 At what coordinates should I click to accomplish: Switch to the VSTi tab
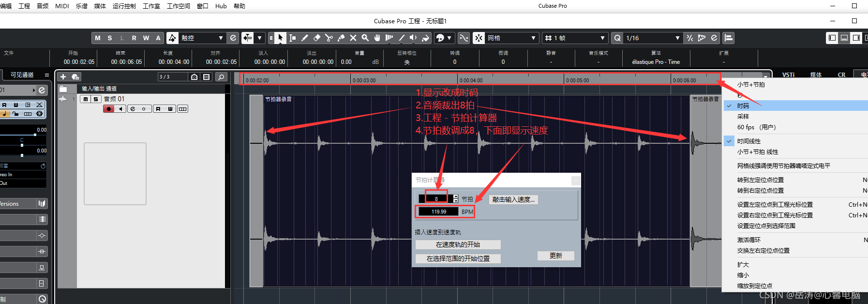pyautogui.click(x=788, y=75)
